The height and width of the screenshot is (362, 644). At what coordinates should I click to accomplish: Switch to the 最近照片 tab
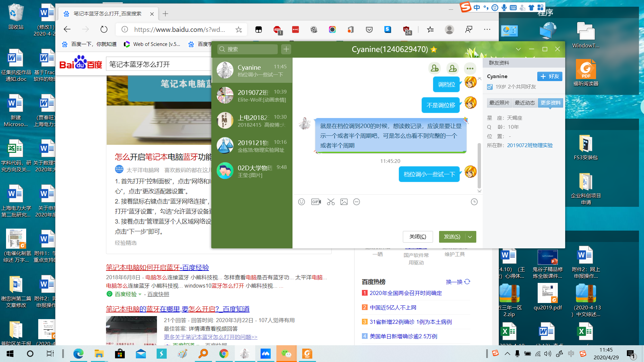(499, 103)
